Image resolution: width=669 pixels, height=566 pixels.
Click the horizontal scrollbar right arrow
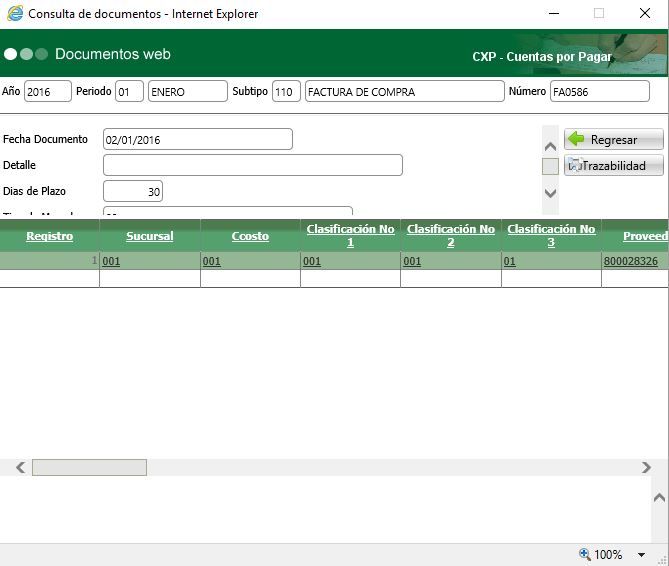[646, 467]
